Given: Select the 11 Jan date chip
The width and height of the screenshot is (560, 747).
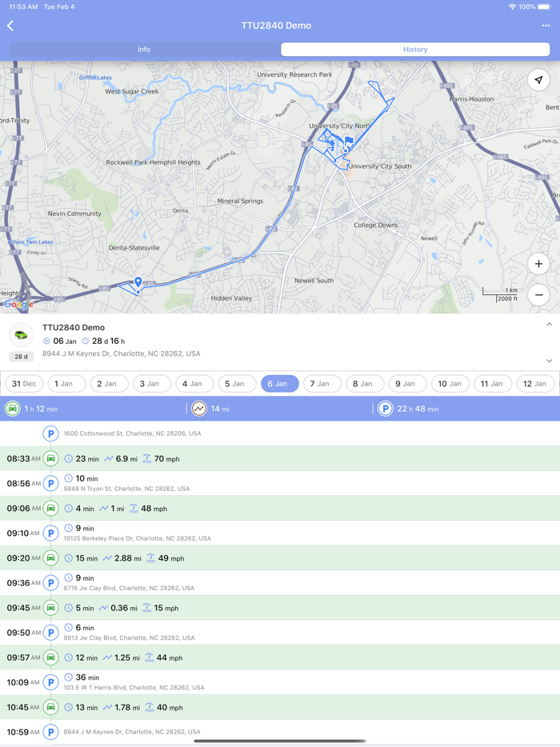Looking at the screenshot, I should tap(493, 384).
